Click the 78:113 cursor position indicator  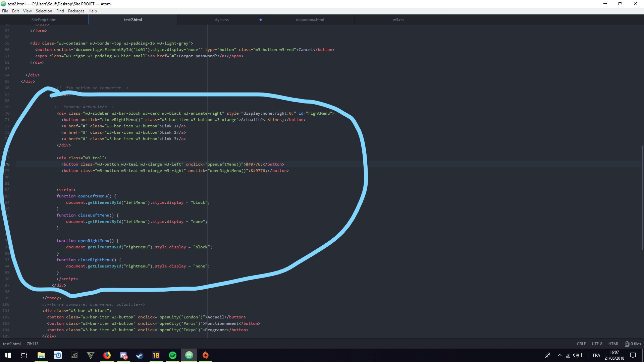pos(33,344)
